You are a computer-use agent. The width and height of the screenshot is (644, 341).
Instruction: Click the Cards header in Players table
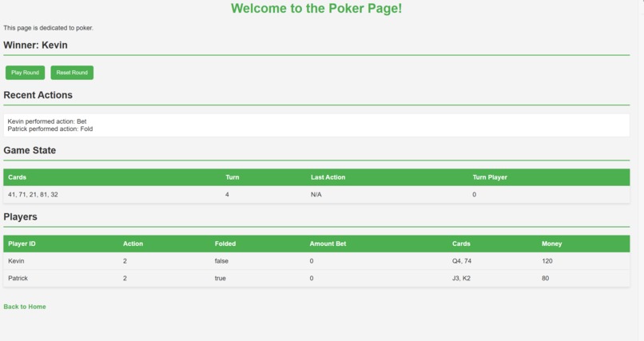(x=461, y=244)
